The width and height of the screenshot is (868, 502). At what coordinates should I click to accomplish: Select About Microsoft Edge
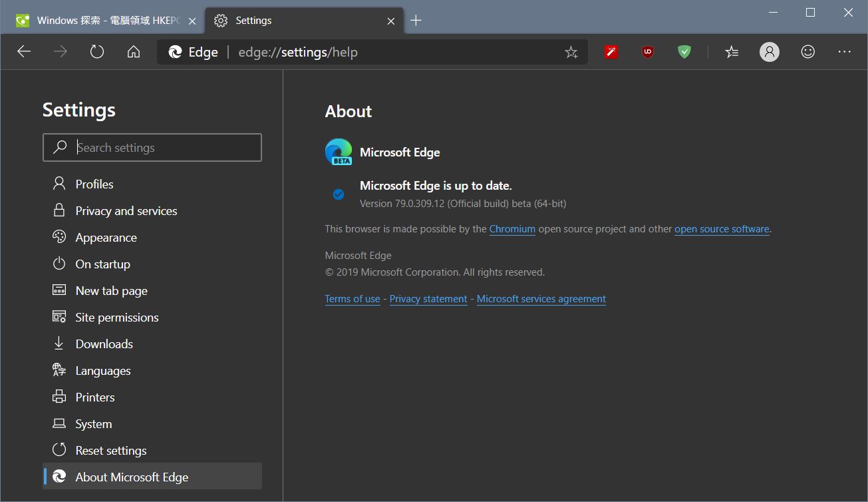[152, 477]
